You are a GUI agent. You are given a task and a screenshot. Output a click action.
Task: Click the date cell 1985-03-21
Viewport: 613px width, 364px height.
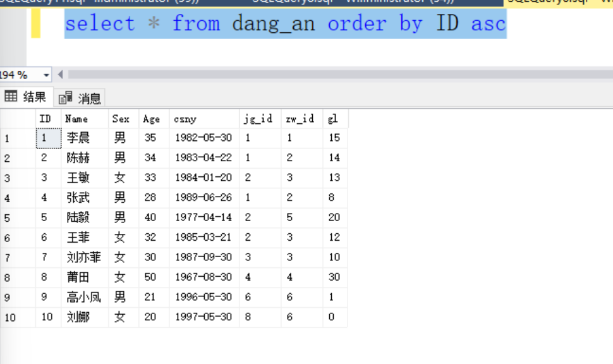pos(205,238)
